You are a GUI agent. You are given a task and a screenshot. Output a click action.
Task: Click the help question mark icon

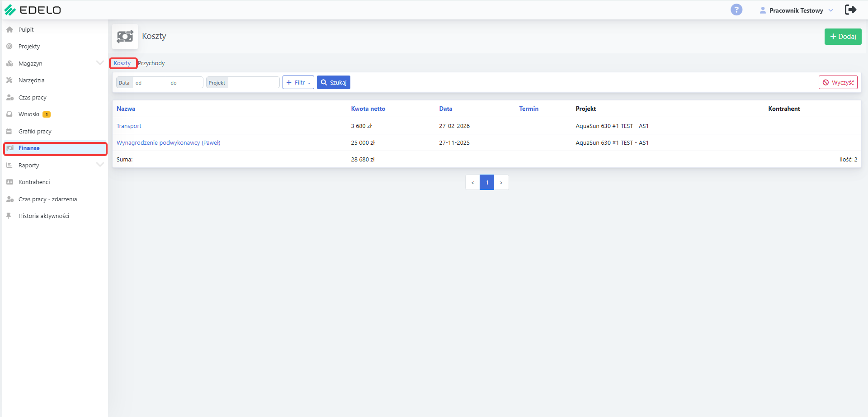[736, 9]
